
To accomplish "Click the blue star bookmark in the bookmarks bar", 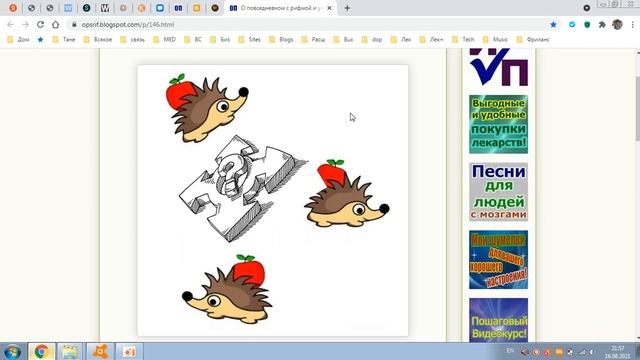I will 40,40.
